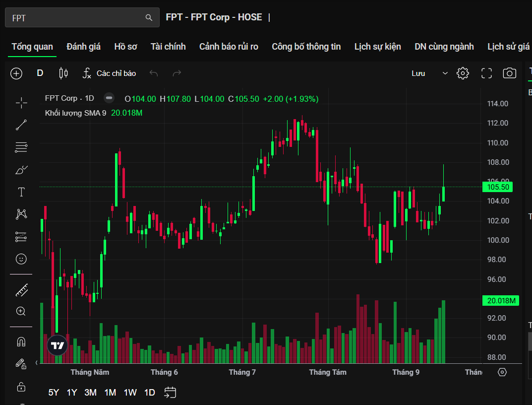Toggle magnet mode
Image resolution: width=532 pixels, height=405 pixels.
click(21, 341)
